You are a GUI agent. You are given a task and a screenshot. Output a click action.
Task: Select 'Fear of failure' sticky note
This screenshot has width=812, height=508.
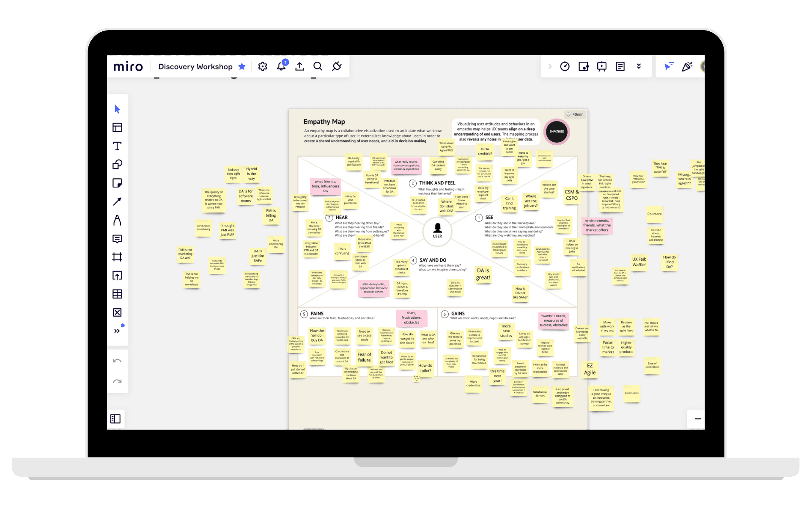[364, 357]
